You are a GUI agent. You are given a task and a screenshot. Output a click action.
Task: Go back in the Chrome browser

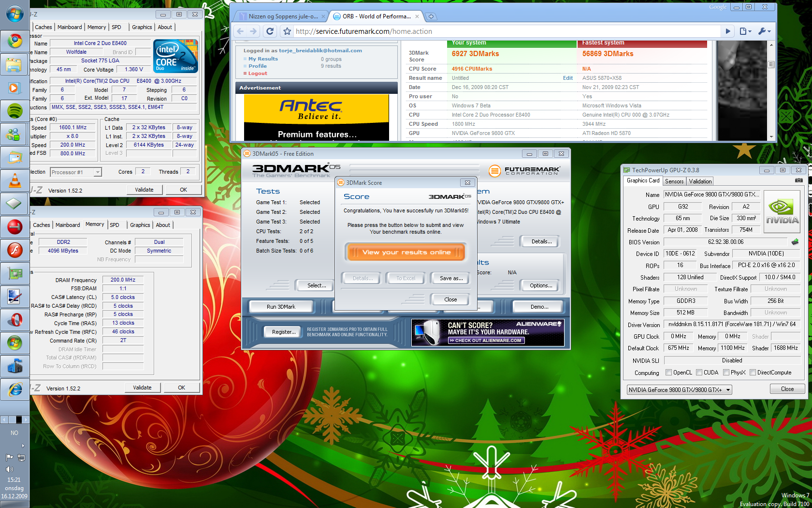coord(240,31)
